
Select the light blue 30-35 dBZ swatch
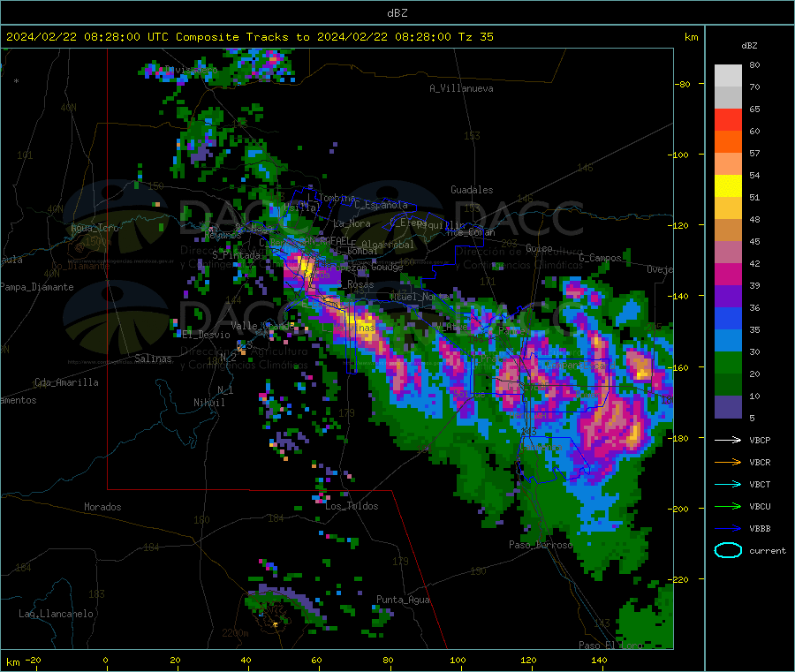coord(728,341)
